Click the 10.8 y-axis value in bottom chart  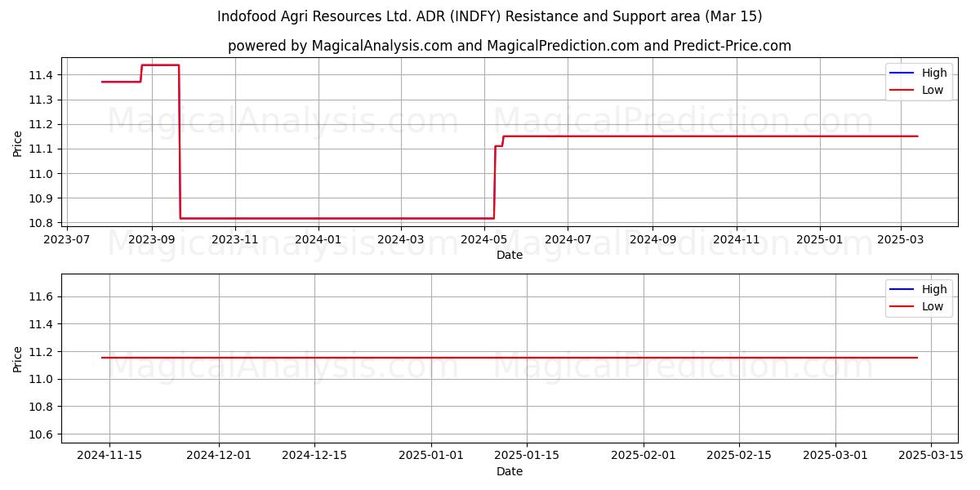click(42, 407)
